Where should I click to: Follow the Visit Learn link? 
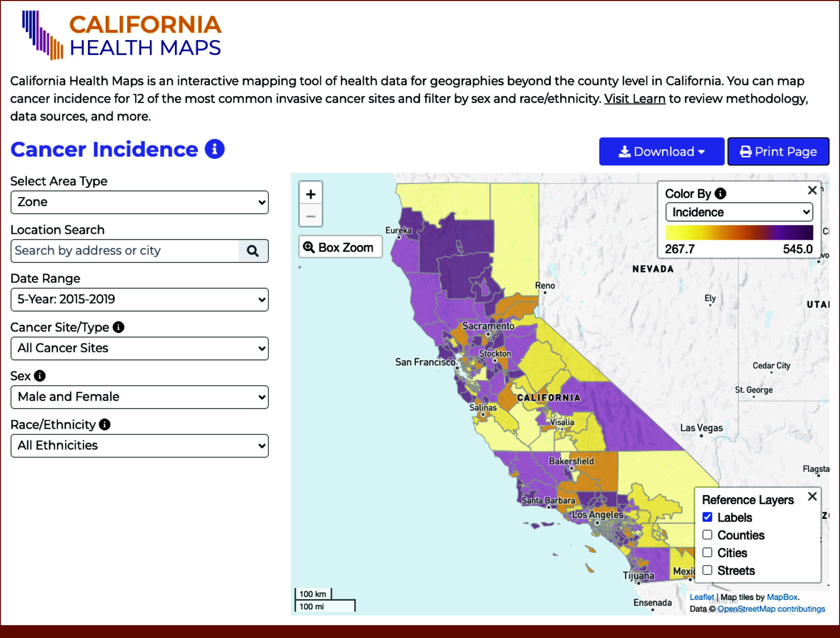635,99
